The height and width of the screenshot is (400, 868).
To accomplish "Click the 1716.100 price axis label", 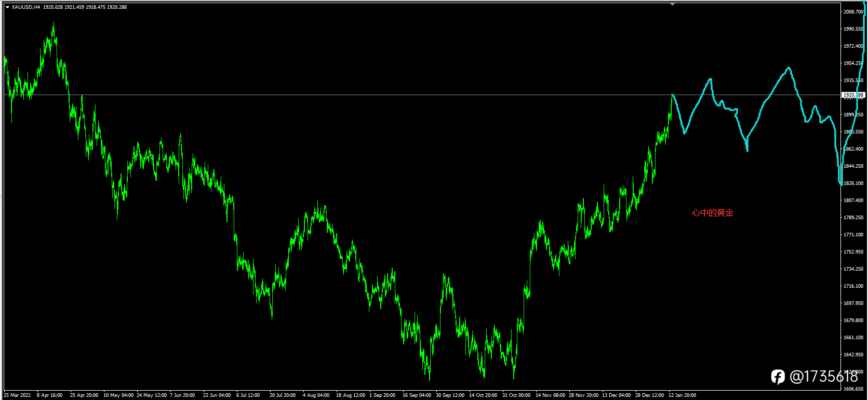I will pos(853,286).
